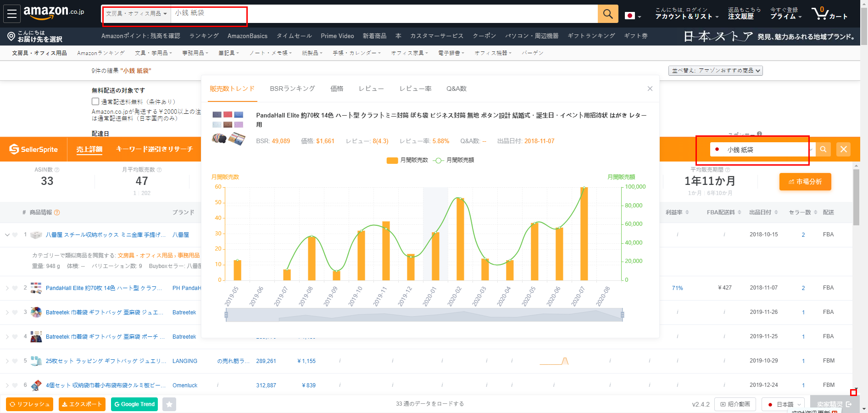Sort by 出品日付 column arrows

pyautogui.click(x=776, y=212)
